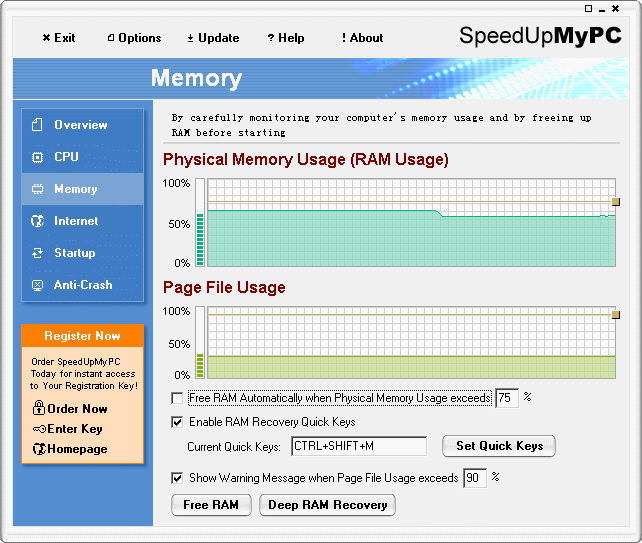This screenshot has width=642, height=543.
Task: Click the 75 percent RAM threshold field
Action: pyautogui.click(x=507, y=398)
